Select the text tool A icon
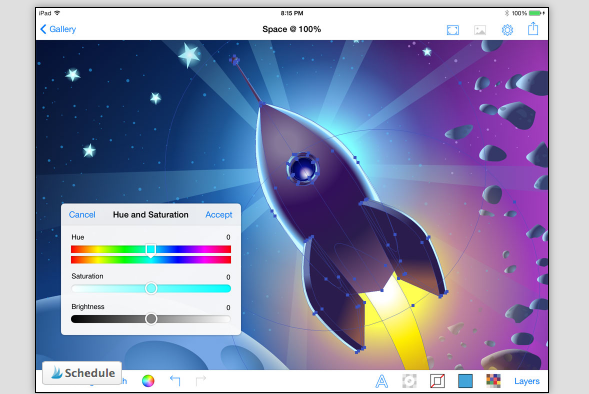The image size is (589, 394). (382, 381)
